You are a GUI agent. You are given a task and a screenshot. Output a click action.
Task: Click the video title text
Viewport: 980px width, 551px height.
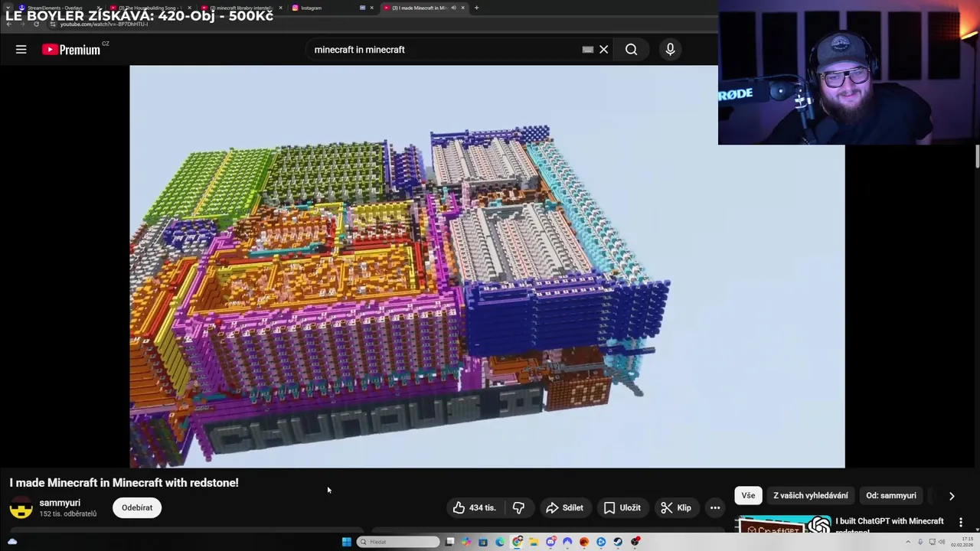coord(124,483)
